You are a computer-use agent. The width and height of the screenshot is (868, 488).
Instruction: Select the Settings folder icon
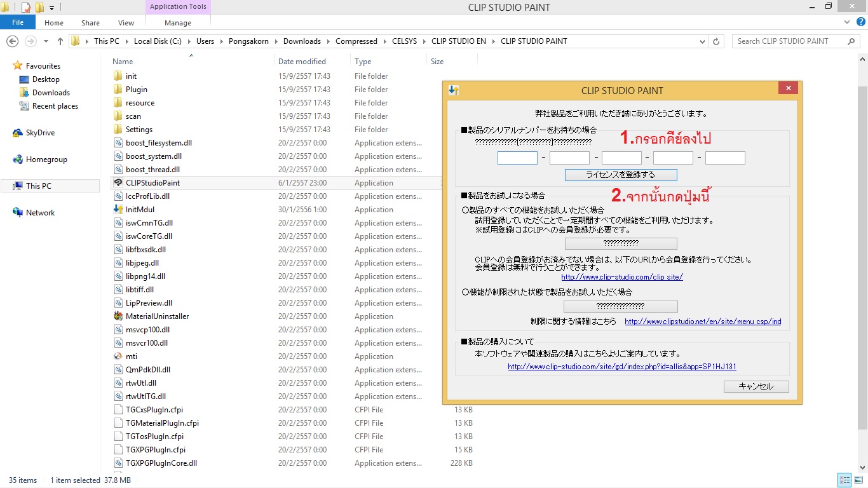click(x=118, y=130)
